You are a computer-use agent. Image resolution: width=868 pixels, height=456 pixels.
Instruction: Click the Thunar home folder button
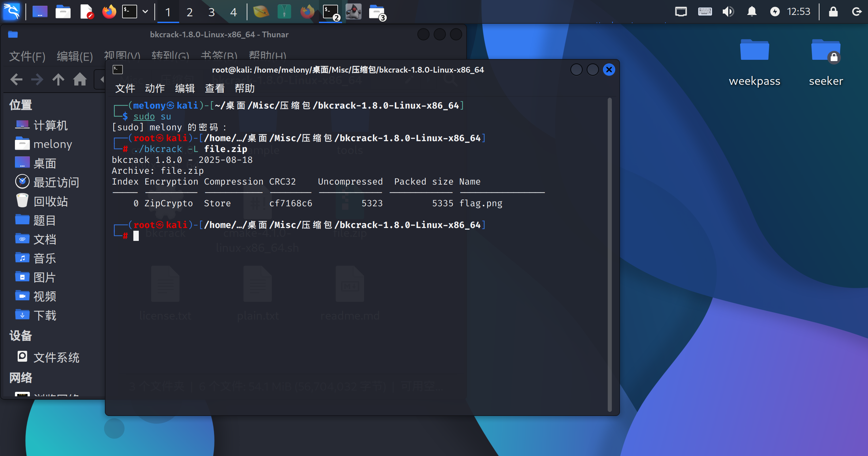[x=80, y=80]
